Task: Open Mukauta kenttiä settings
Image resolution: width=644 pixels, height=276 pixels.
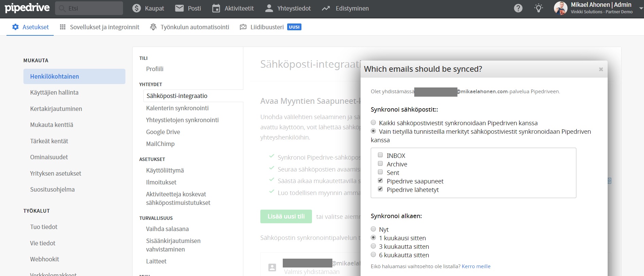Action: coord(52,125)
